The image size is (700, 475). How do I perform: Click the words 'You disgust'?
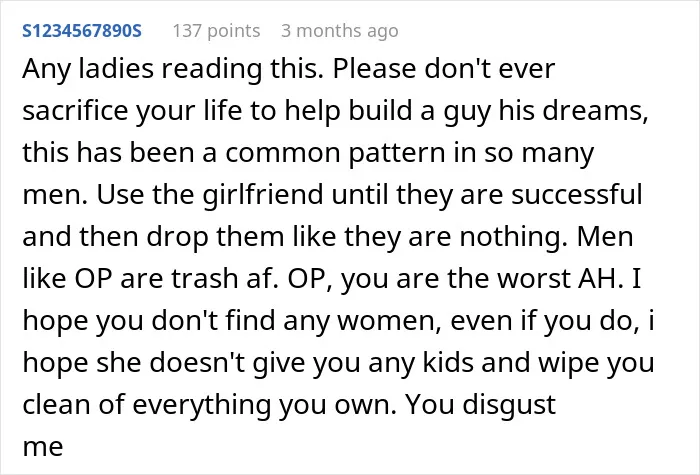tap(480, 405)
